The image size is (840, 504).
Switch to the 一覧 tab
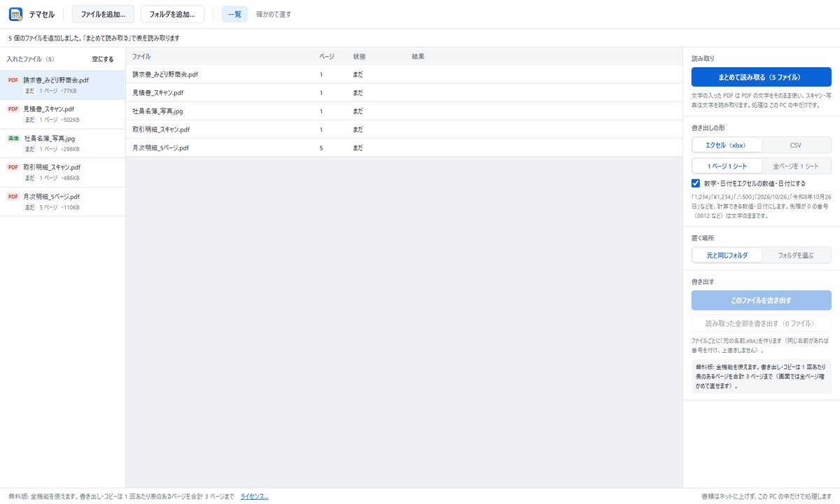pos(234,14)
